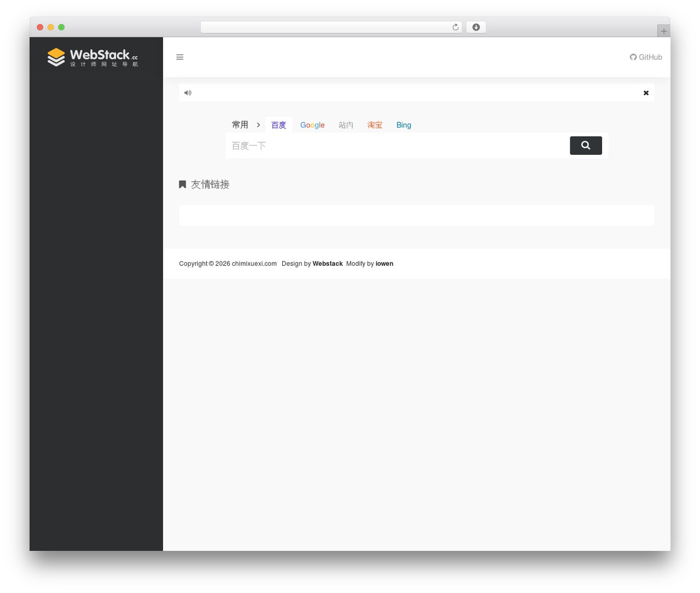Open the iowen link in the footer

[384, 264]
